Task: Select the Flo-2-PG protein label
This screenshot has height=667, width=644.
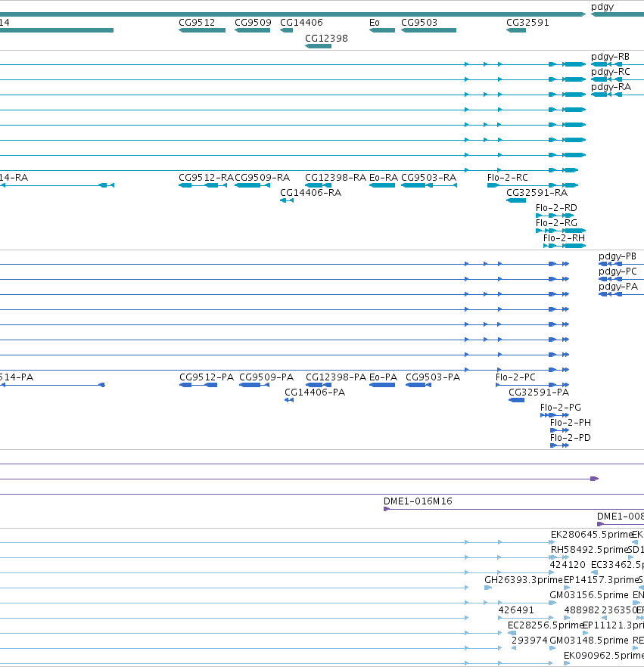Action: tap(561, 408)
